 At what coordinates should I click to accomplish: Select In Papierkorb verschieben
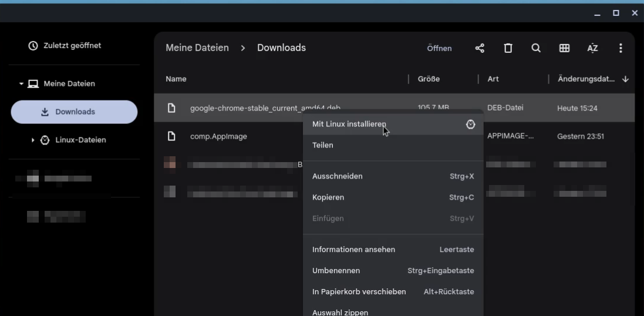[x=393, y=292]
